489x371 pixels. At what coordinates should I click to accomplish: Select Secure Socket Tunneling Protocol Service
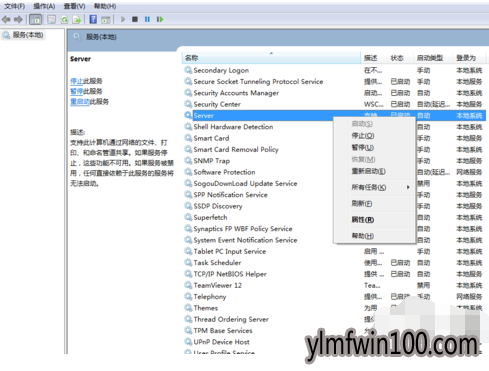[x=334, y=82]
